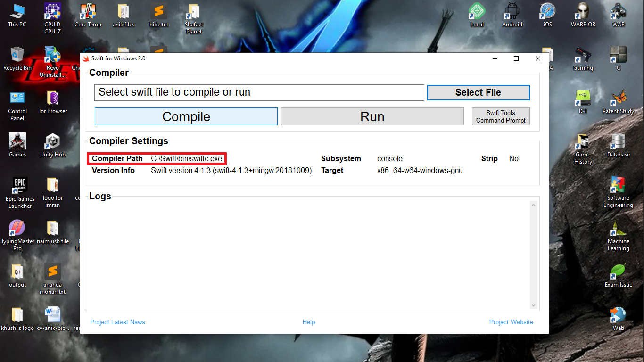Image resolution: width=644 pixels, height=362 pixels.
Task: Open the Help link
Action: [x=309, y=322]
